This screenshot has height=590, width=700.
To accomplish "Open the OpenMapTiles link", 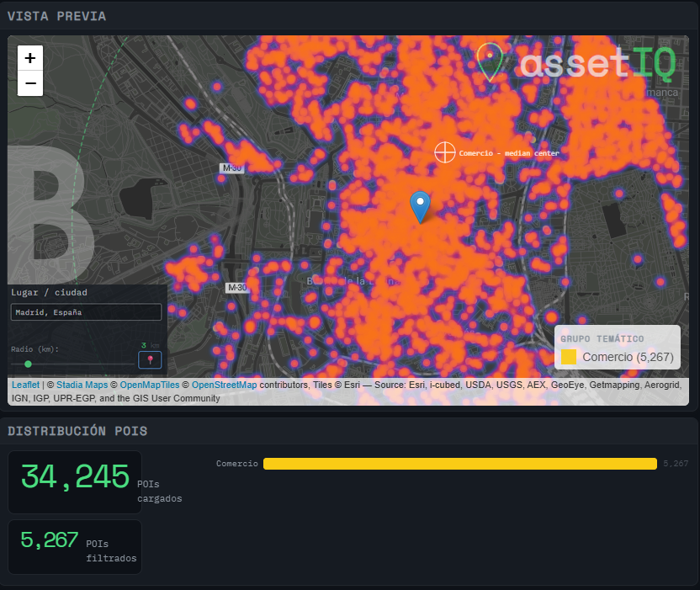I will [150, 385].
